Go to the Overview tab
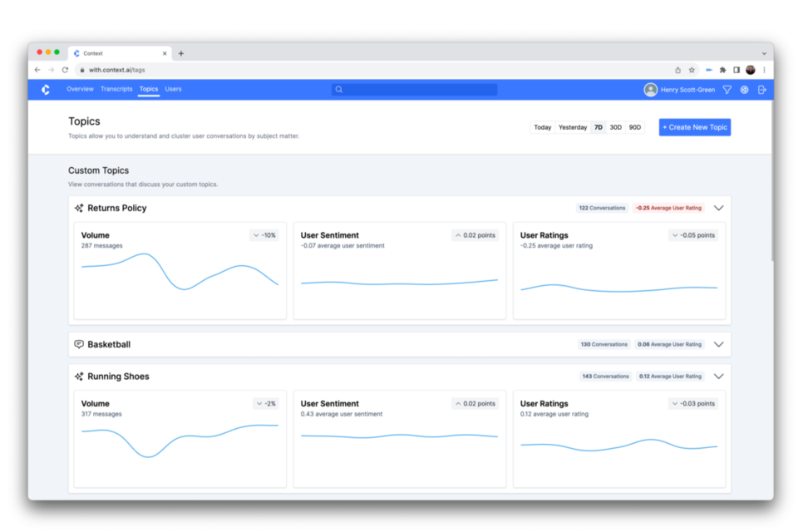 pyautogui.click(x=80, y=89)
